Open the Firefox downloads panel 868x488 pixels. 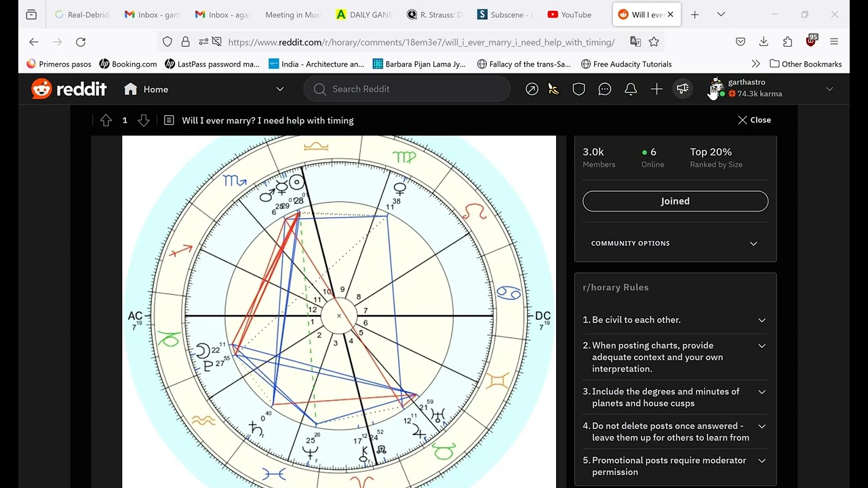point(764,42)
